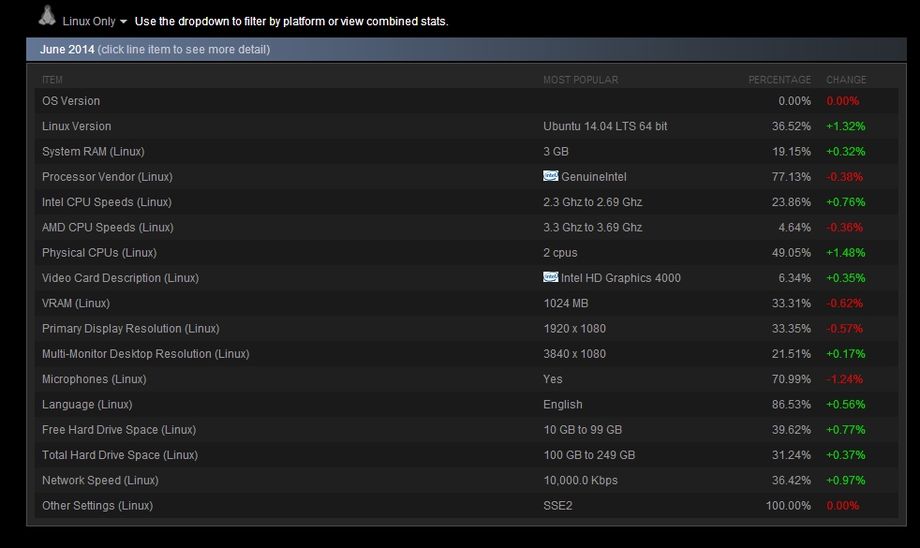Viewport: 920px width, 548px height.
Task: Expand Video Card Description (Linux) row
Action: click(x=466, y=278)
